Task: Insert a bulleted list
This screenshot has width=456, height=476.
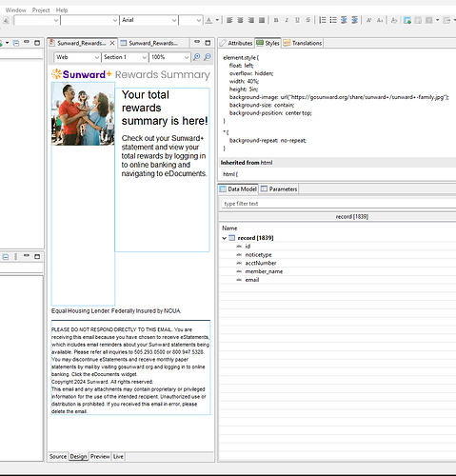Action: (333, 20)
